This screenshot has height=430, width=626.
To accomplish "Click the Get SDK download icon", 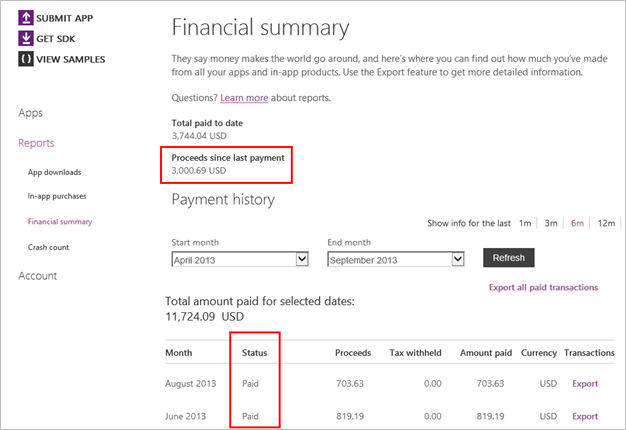I will tap(26, 38).
